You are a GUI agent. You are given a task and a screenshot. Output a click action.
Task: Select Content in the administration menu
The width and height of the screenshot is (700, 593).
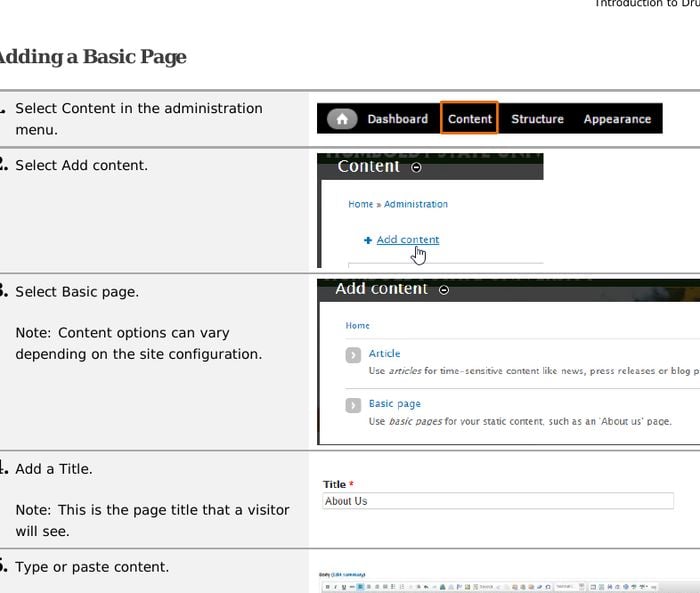469,118
